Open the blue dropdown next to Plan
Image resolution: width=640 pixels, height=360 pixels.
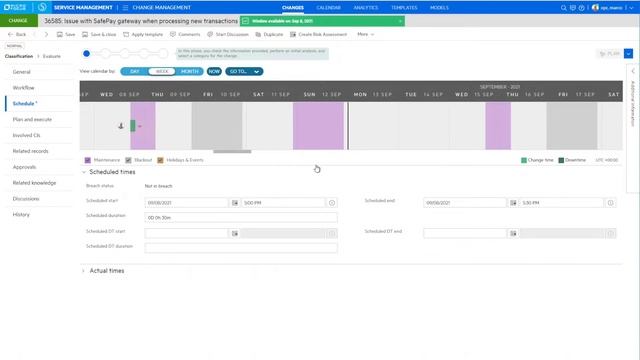point(629,53)
